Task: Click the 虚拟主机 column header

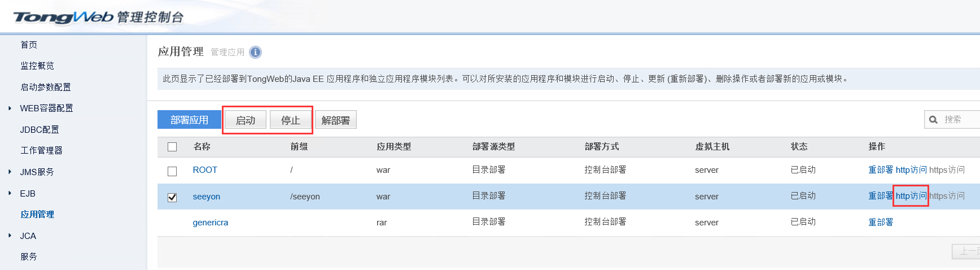Action: 712,146
